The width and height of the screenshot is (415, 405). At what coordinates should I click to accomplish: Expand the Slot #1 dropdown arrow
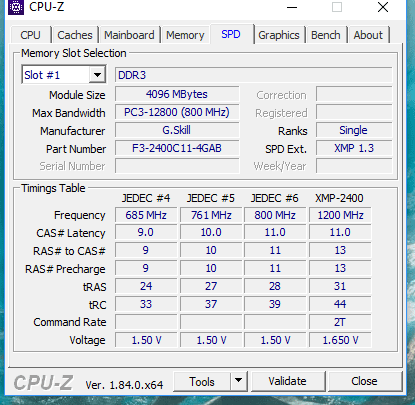[x=97, y=75]
